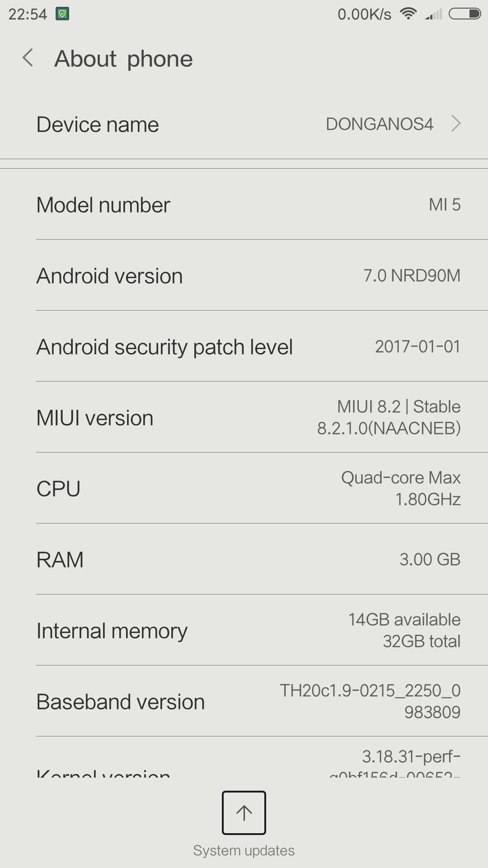Image resolution: width=488 pixels, height=868 pixels.
Task: Expand Device name chevron arrow
Action: (x=456, y=123)
